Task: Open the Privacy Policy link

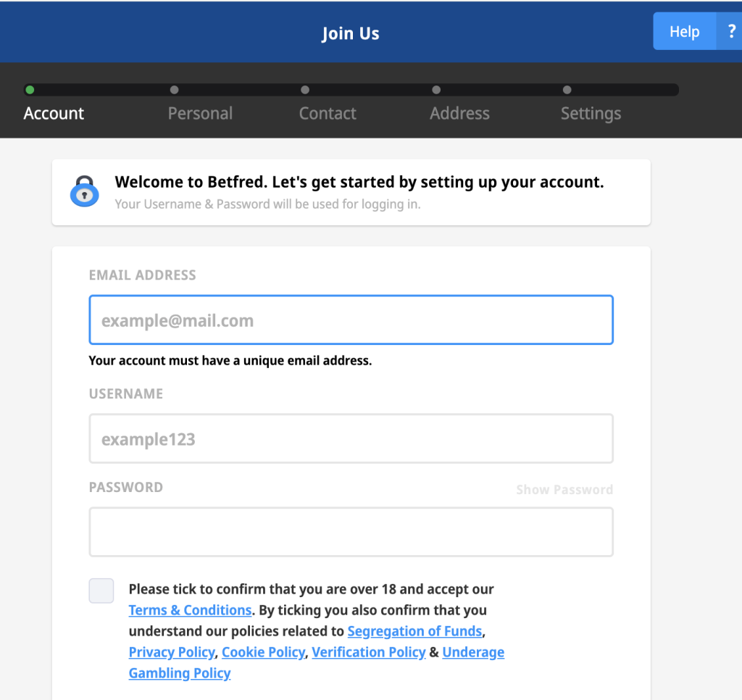Action: click(x=172, y=652)
